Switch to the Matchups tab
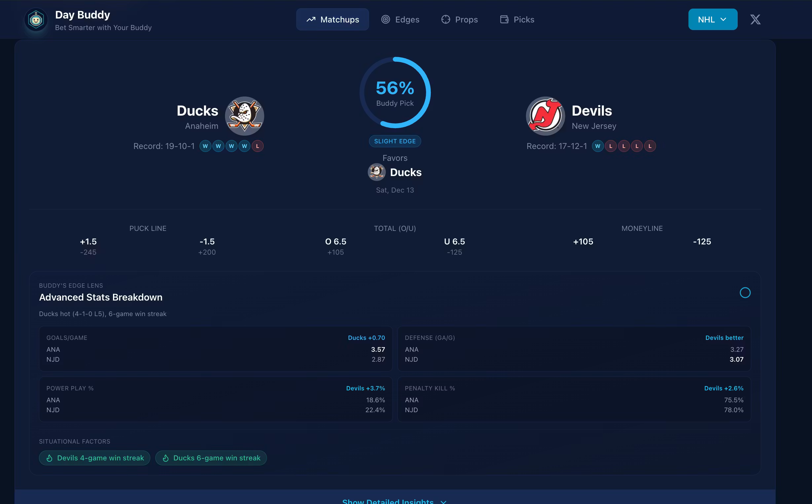The height and width of the screenshot is (504, 812). pos(332,20)
